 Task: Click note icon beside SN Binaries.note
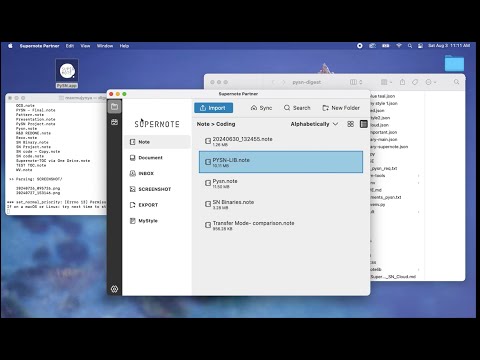[x=208, y=204]
